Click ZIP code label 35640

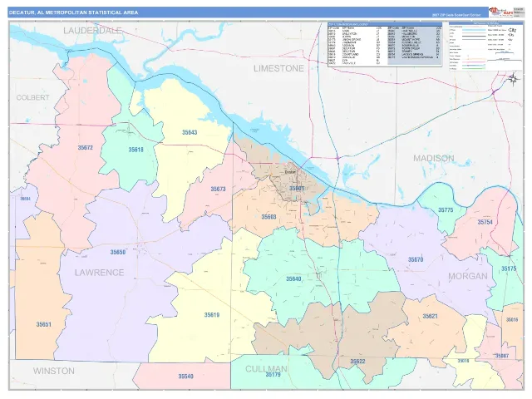(293, 279)
